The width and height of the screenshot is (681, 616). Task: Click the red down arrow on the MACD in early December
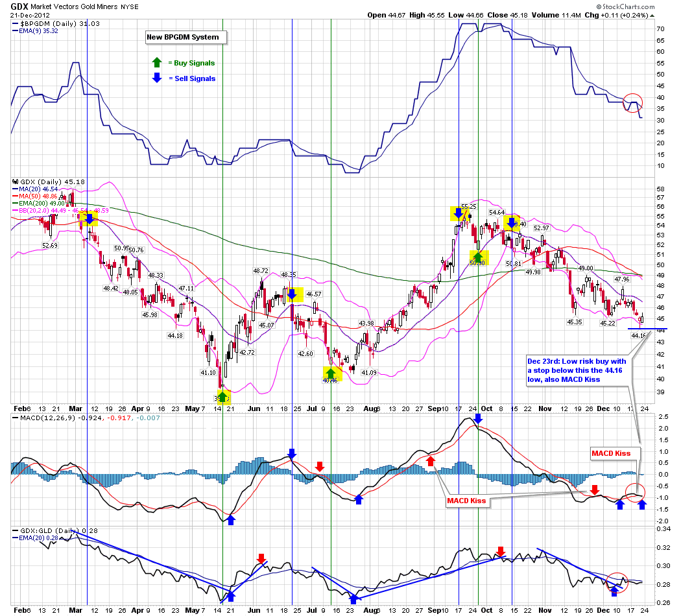pyautogui.click(x=595, y=491)
